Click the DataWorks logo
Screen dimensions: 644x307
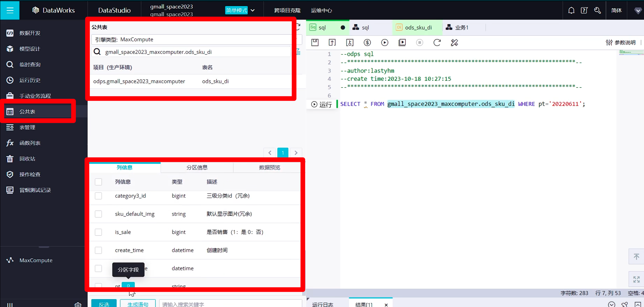[53, 10]
